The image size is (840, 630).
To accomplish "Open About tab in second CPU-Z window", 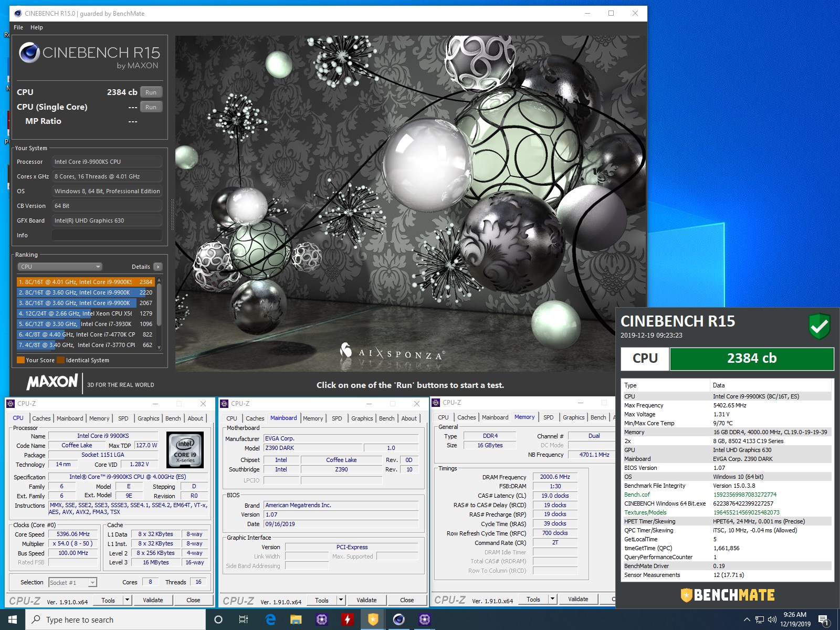I will 409,418.
